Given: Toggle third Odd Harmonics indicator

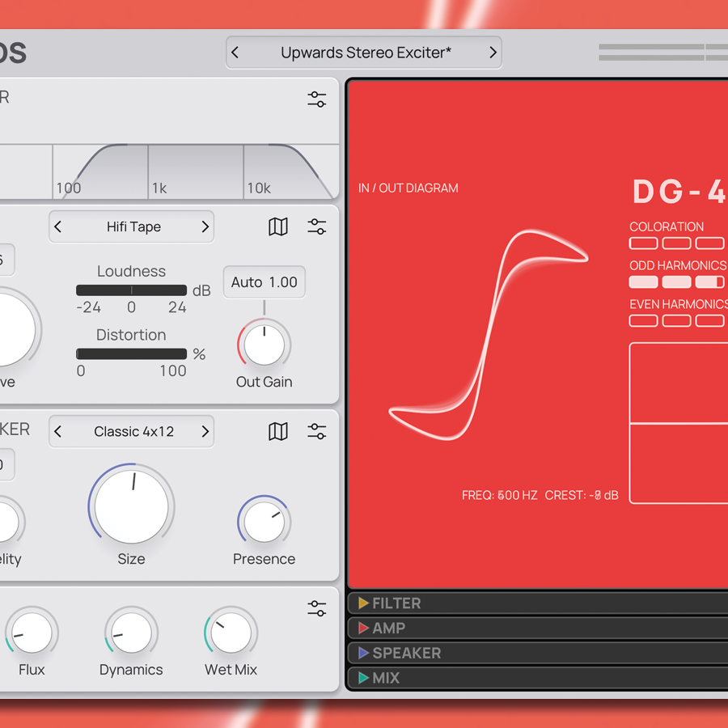Looking at the screenshot, I should coord(710,281).
